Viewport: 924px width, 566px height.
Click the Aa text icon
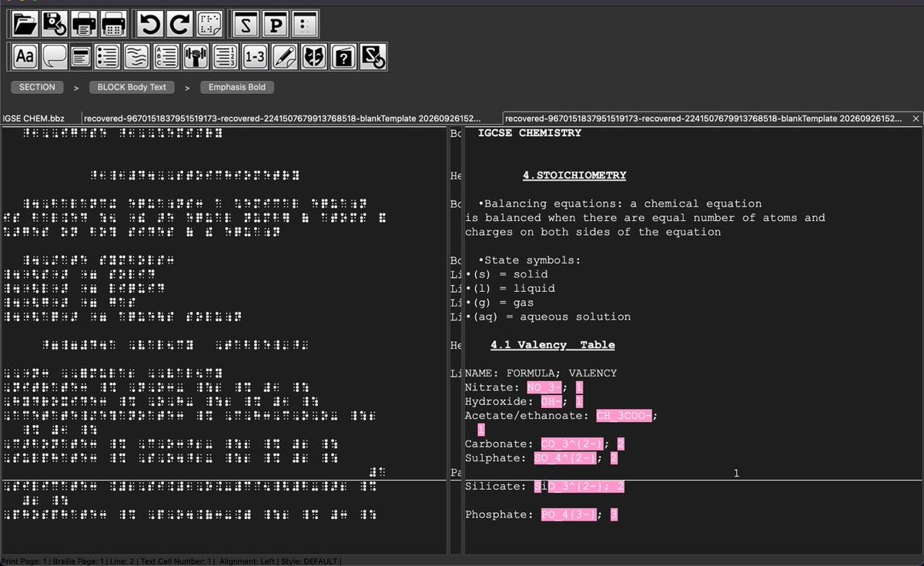(x=25, y=56)
